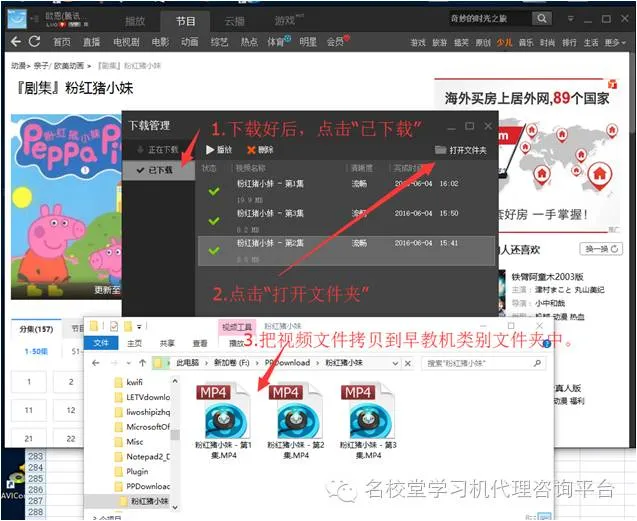Click the search box containing 奇妙的时光之旅
The width and height of the screenshot is (637, 521).
click(x=490, y=18)
